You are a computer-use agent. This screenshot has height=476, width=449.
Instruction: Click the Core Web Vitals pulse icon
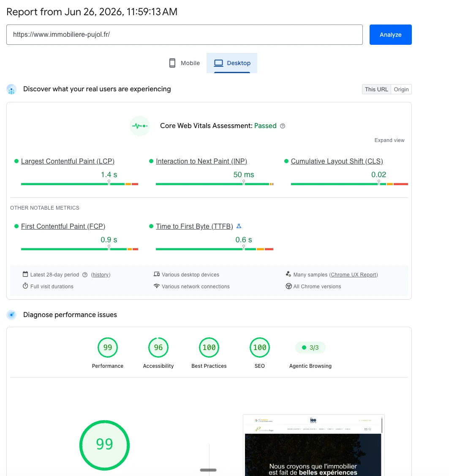[140, 126]
